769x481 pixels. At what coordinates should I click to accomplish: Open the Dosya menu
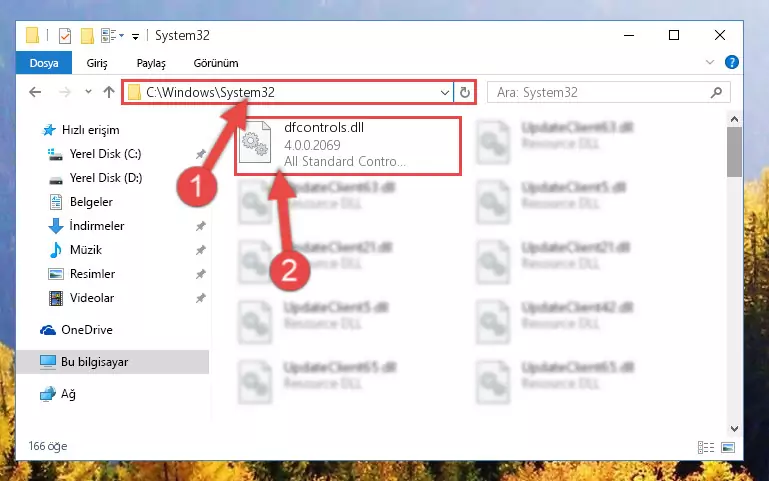click(x=44, y=63)
